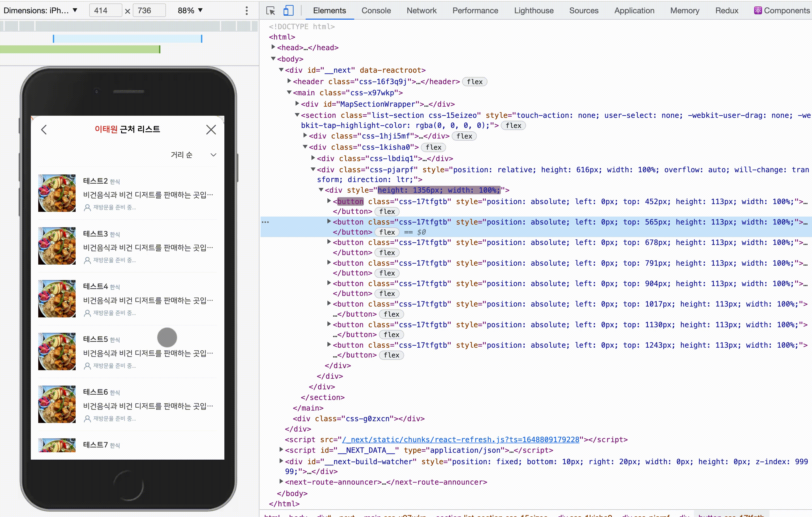Click the ellipsis next to the selected button node

pos(265,222)
